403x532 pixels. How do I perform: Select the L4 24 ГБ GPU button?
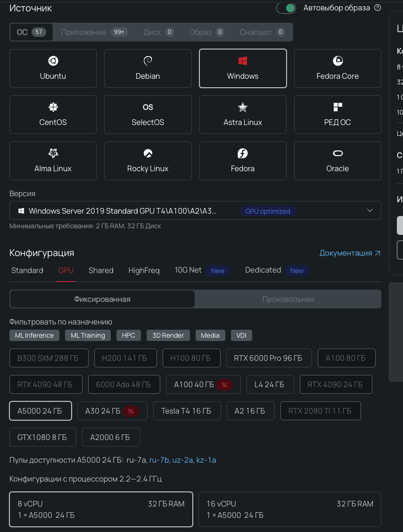pos(270,384)
